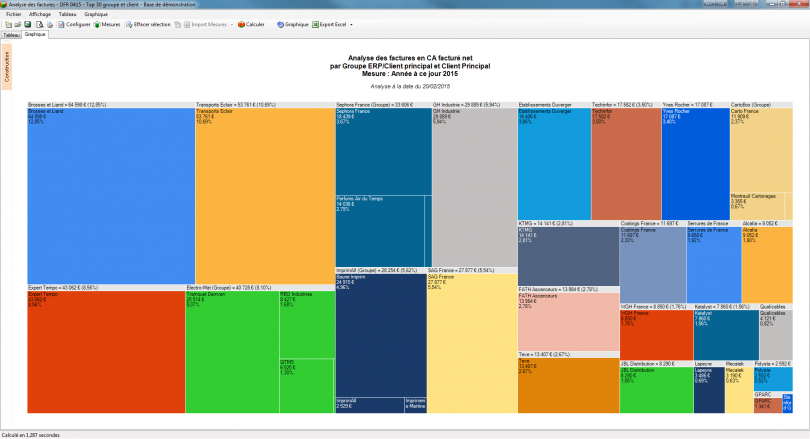Open the Configurer tool
This screenshot has height=439, width=810.
(74, 24)
